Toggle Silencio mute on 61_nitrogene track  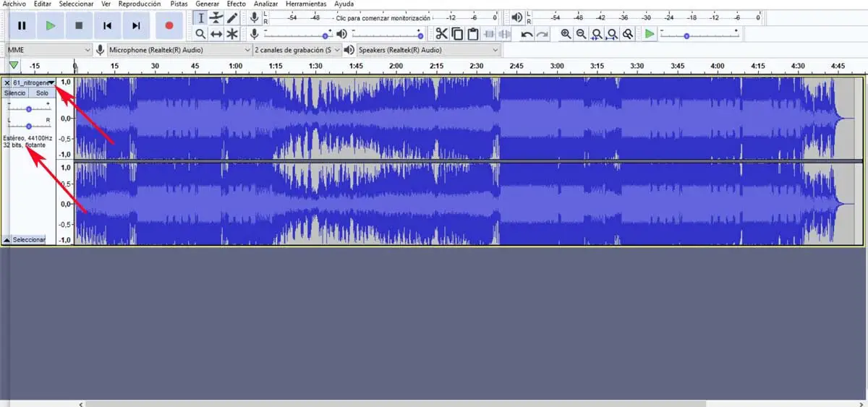pyautogui.click(x=15, y=93)
